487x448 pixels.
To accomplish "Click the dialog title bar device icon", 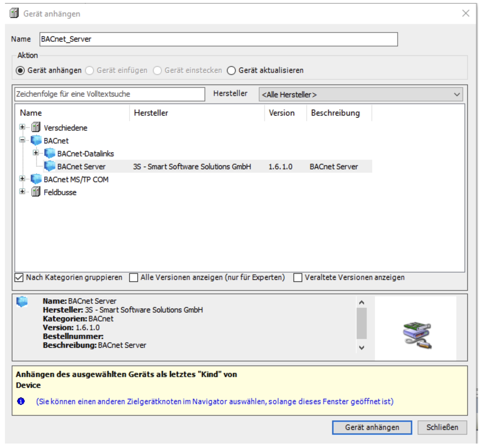I will tap(14, 13).
